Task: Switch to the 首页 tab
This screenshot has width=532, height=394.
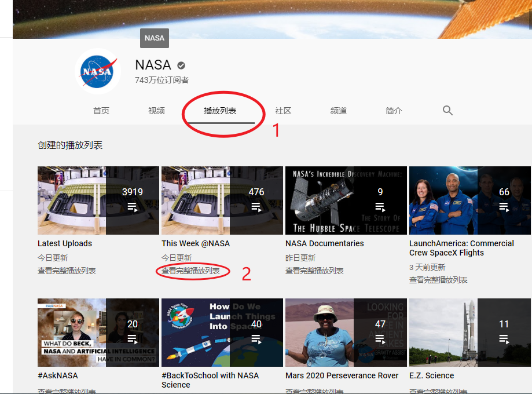Action: [101, 111]
